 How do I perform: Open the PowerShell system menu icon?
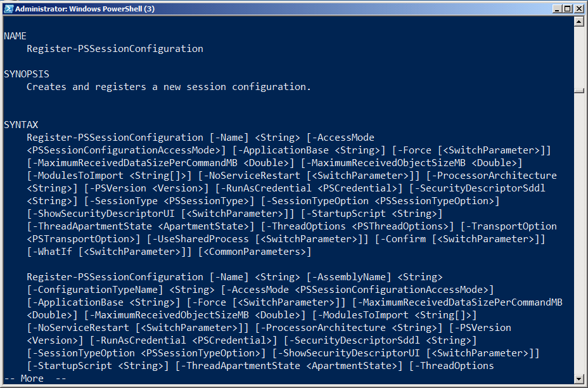click(x=7, y=8)
